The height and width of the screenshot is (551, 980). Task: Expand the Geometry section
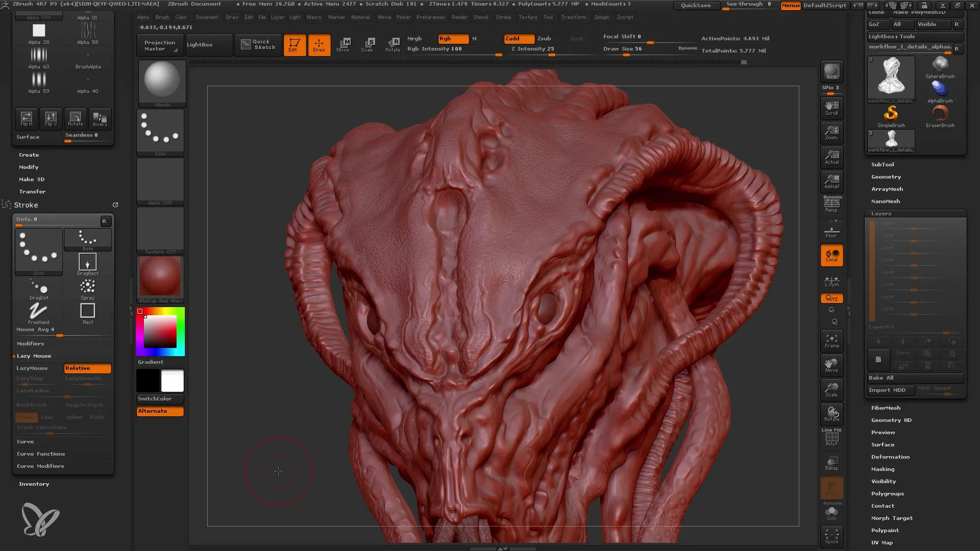coord(887,176)
